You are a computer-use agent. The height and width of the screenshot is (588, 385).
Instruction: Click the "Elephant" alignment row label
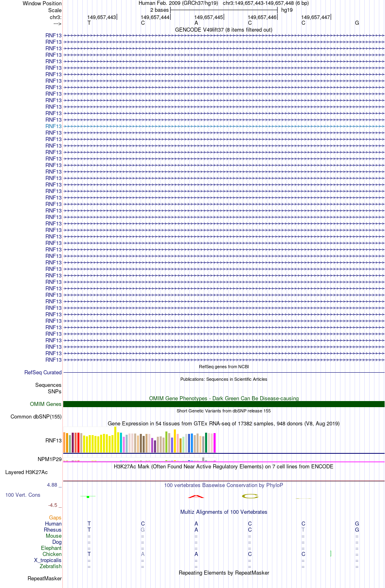tap(51, 548)
